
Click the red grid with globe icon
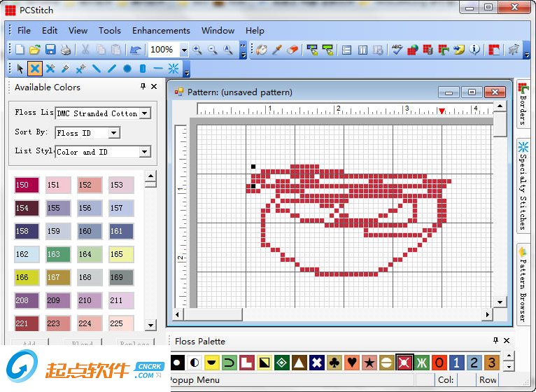pyautogui.click(x=413, y=50)
